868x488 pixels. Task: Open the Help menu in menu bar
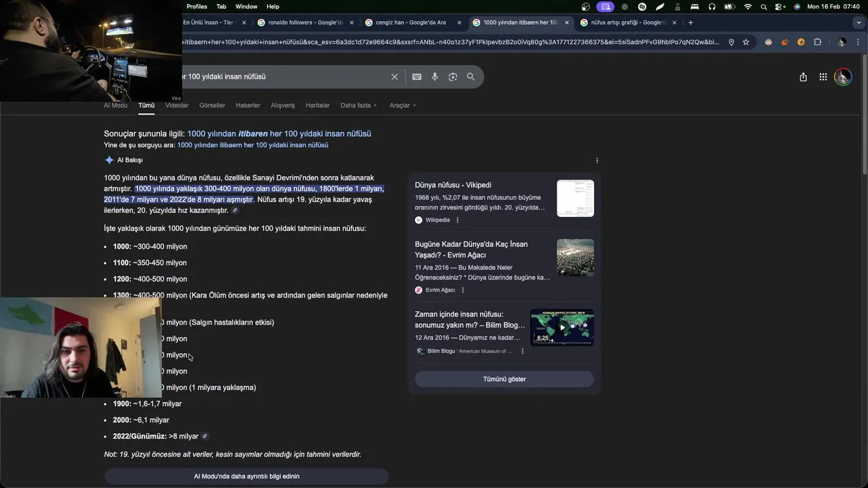tap(273, 7)
